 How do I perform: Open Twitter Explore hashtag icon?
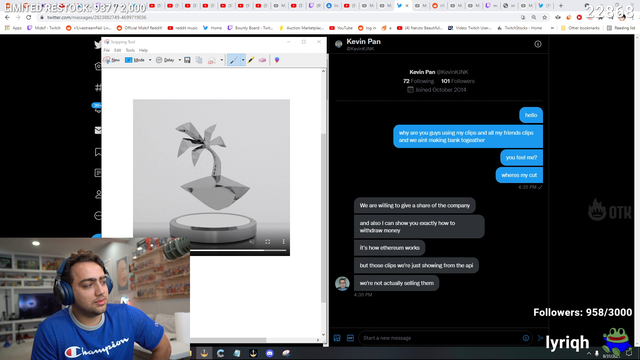(x=98, y=87)
